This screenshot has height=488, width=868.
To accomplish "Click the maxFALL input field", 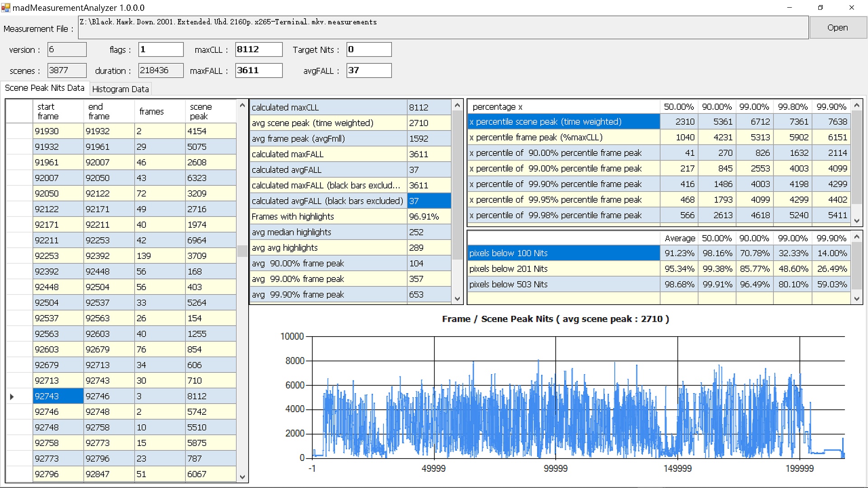I will click(x=259, y=70).
